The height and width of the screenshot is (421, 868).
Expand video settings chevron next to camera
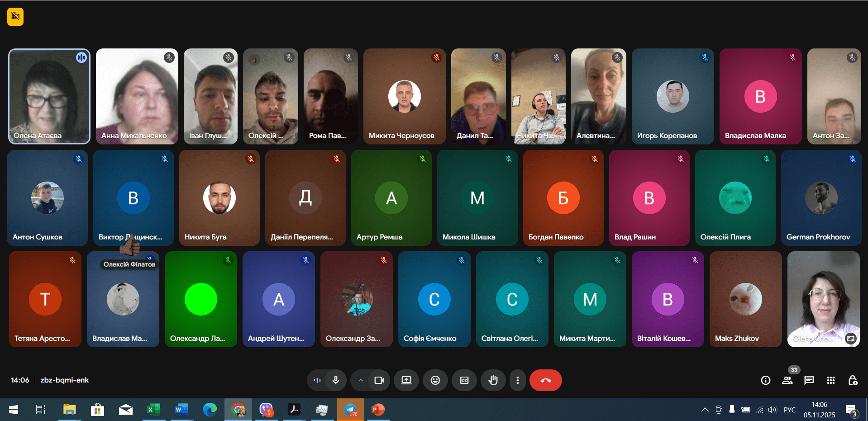[x=361, y=380]
